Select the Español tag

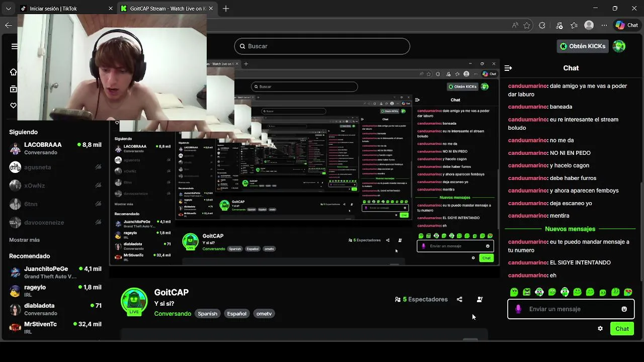click(x=236, y=314)
